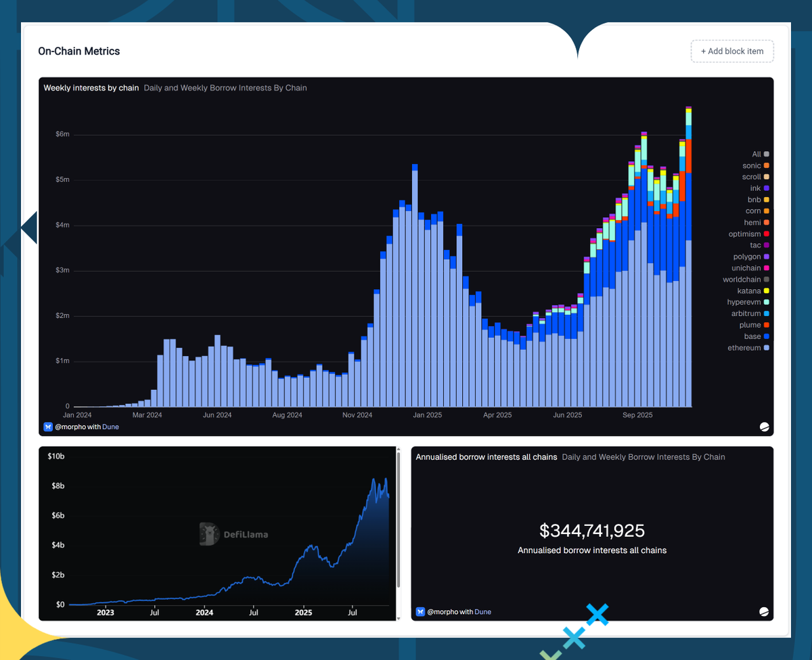Select the ethereum legend label
812x660 pixels.
(x=744, y=348)
